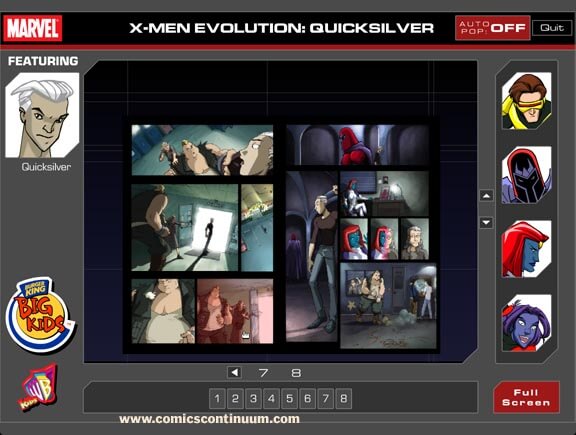Move character list up with up arrow
Image resolution: width=576 pixels, height=435 pixels.
point(486,195)
